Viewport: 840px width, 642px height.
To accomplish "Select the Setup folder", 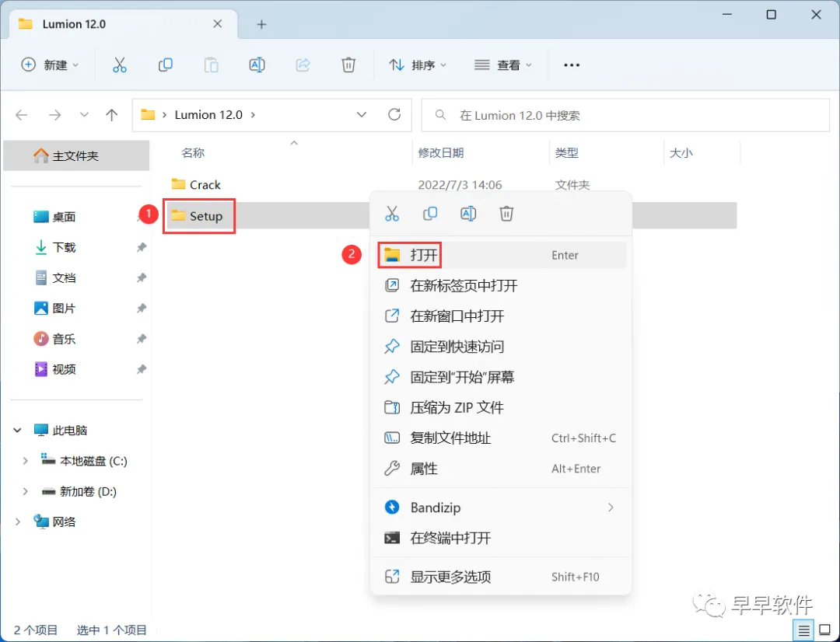I will pos(198,216).
